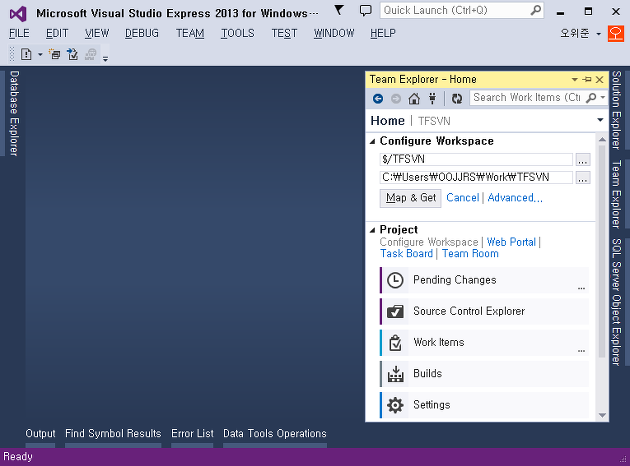Open Pending Changes more options ellipsis
The height and width of the screenshot is (466, 630).
point(581,288)
